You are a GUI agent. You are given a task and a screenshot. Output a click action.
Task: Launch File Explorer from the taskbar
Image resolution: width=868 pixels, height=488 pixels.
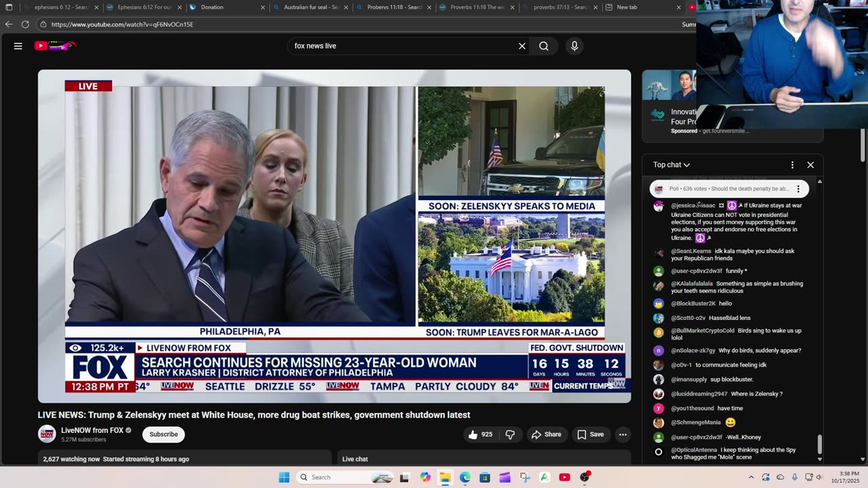tap(445, 477)
